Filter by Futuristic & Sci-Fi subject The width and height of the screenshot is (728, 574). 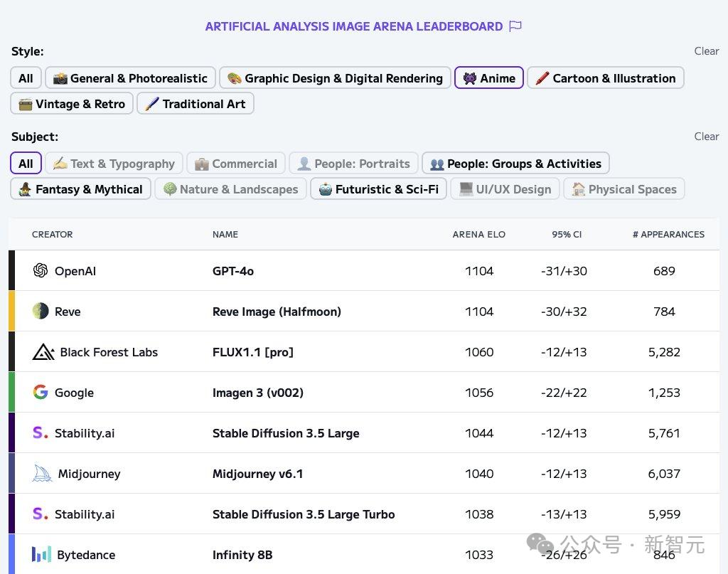[379, 189]
